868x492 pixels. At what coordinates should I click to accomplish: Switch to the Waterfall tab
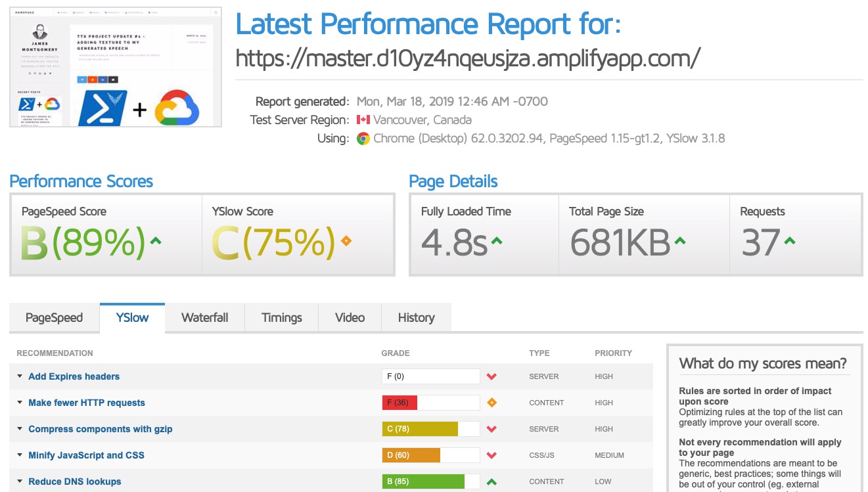coord(204,317)
